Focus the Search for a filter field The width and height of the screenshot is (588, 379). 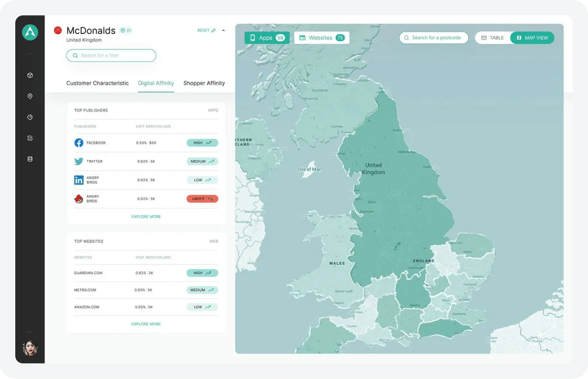pyautogui.click(x=111, y=55)
